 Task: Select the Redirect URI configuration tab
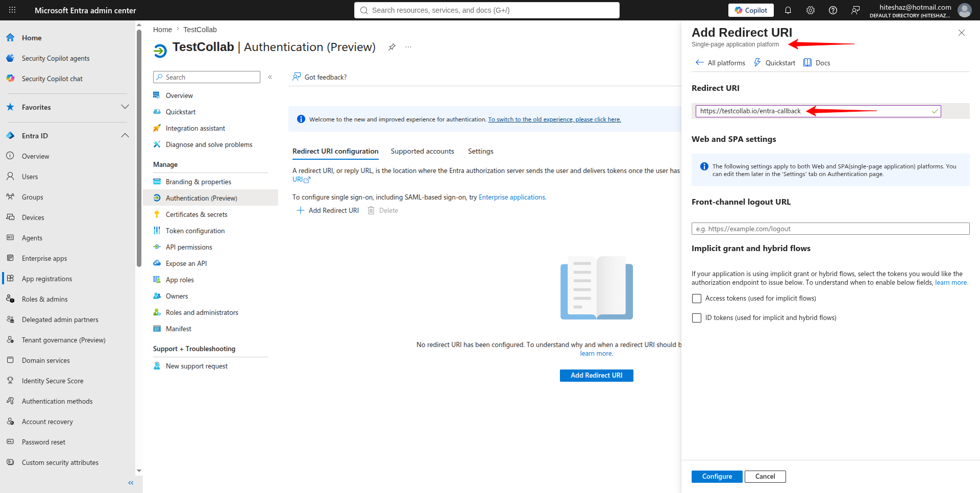[335, 151]
